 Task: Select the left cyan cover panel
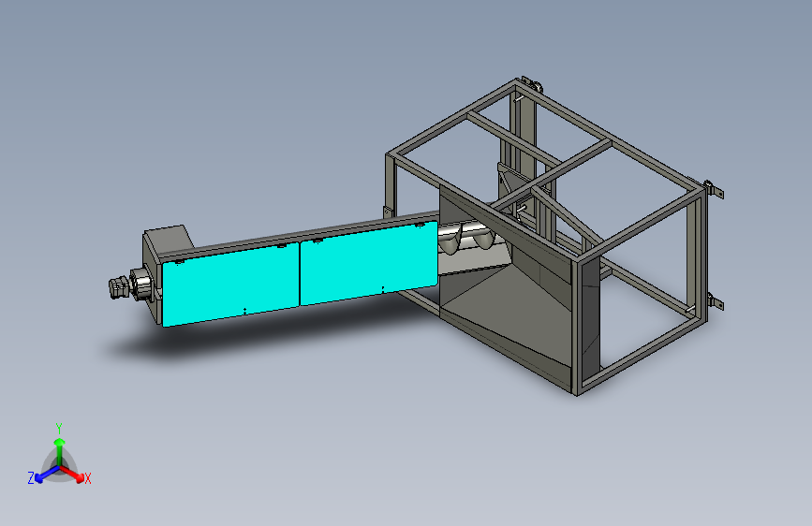(230, 285)
